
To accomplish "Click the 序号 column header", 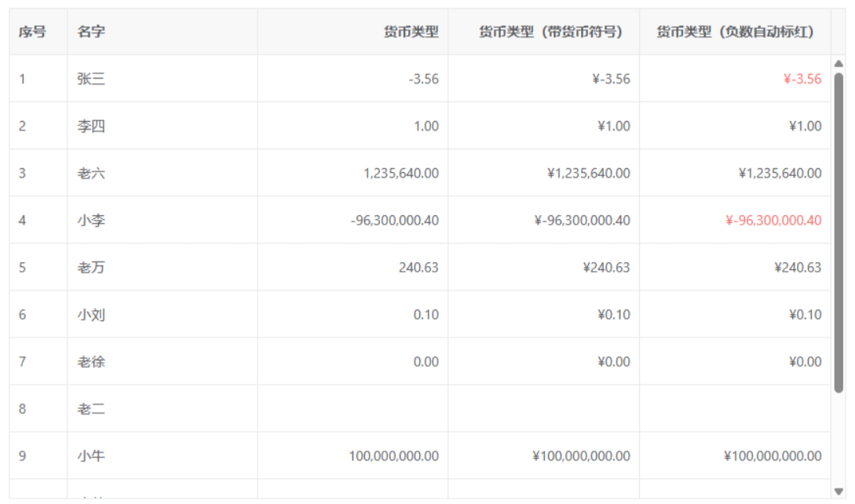I will (x=38, y=31).
